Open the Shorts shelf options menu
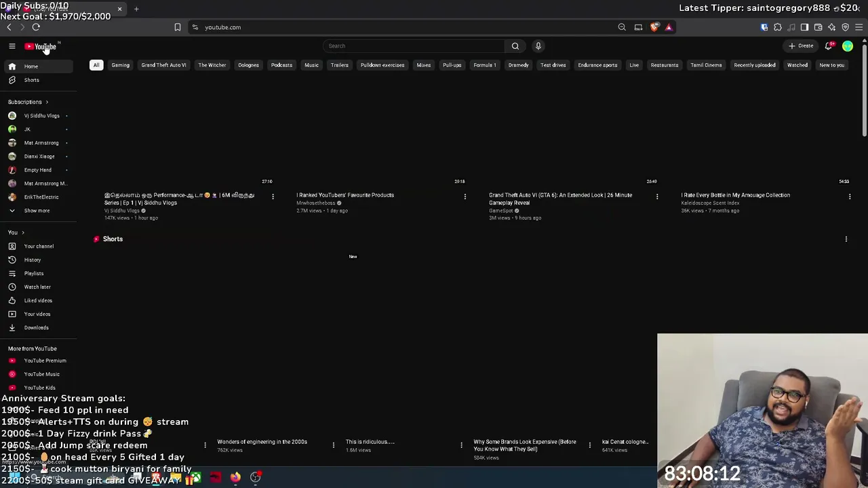Screen dimensions: 868x488 pyautogui.click(x=846, y=239)
